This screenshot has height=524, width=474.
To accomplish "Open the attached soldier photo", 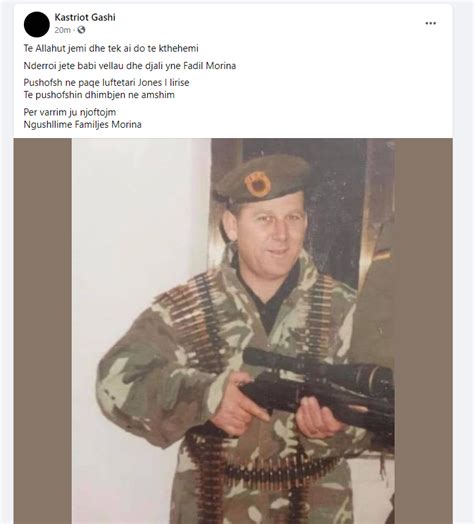I will (233, 331).
